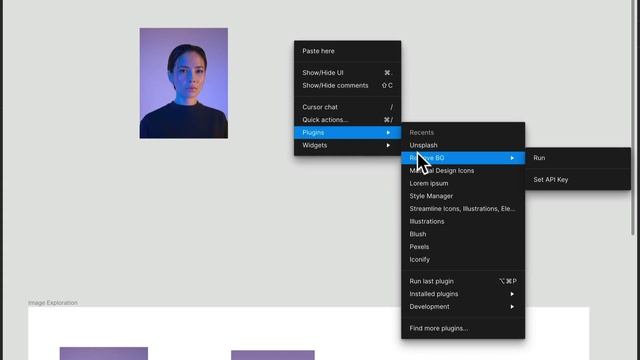This screenshot has width=640, height=360.
Task: Launch the Unsplash plugin
Action: pyautogui.click(x=463, y=145)
